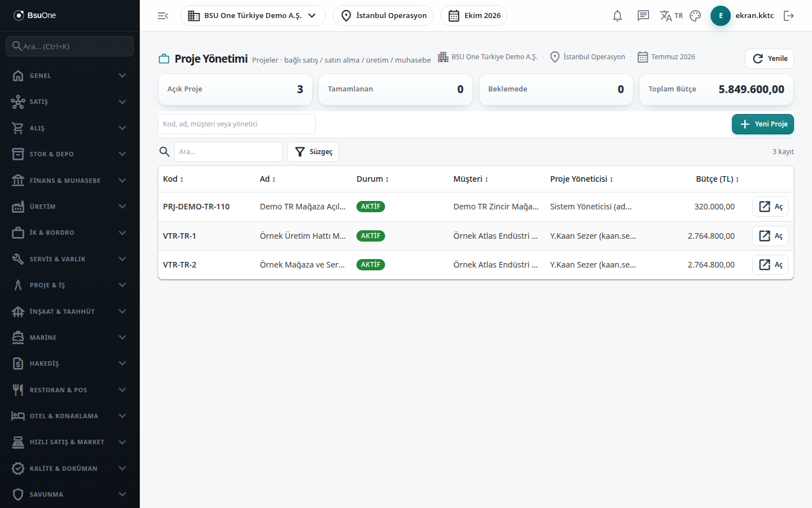Screen dimensions: 812x508
Task: Open the Süzgeç filter button
Action: [x=313, y=152]
